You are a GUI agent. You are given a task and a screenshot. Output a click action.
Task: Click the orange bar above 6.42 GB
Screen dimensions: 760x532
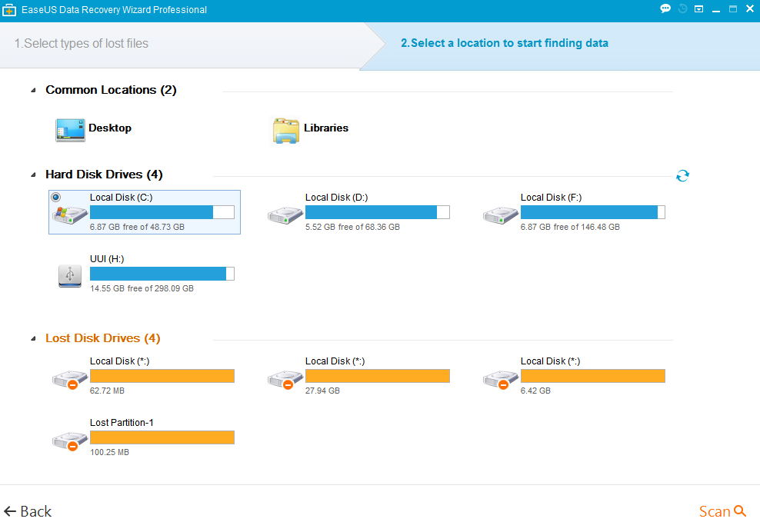click(x=593, y=376)
